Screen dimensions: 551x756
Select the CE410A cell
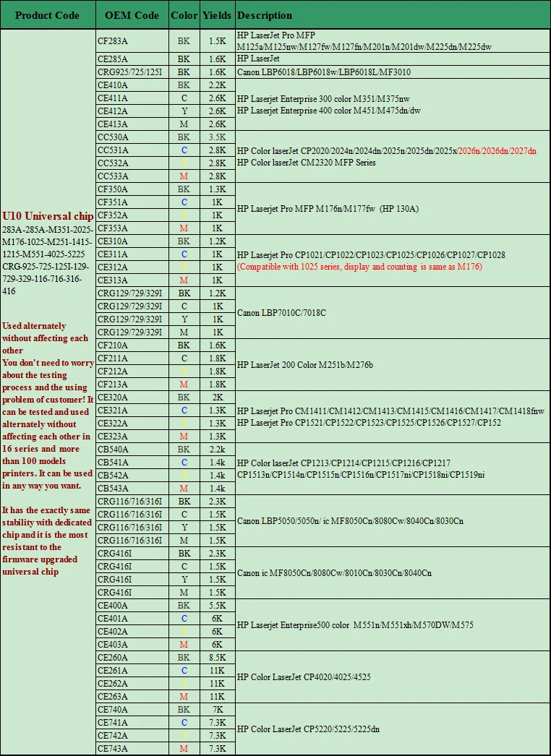click(132, 85)
